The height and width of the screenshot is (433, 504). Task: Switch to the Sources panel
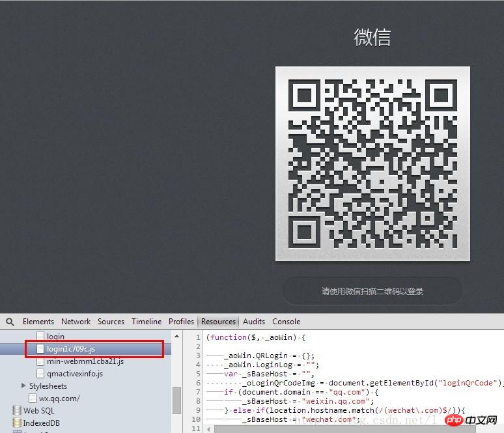click(111, 322)
